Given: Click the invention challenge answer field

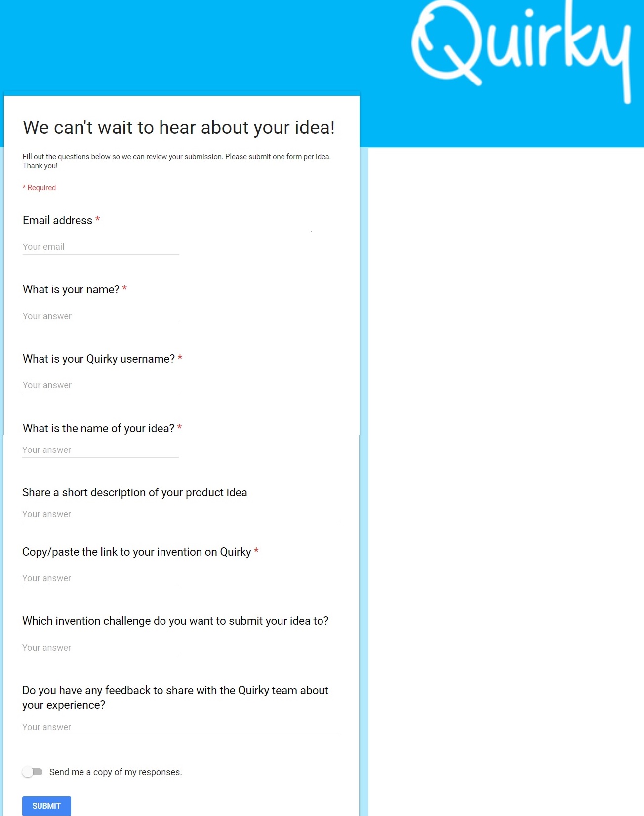Looking at the screenshot, I should click(x=100, y=648).
